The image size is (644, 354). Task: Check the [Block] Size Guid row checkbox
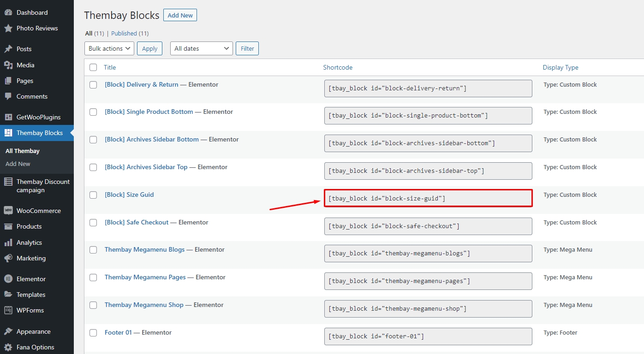tap(93, 195)
